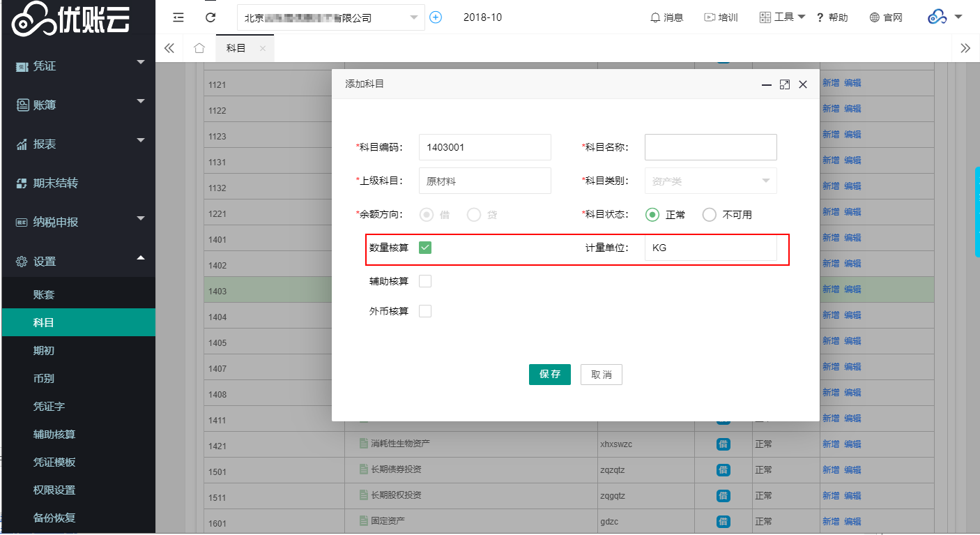Viewport: 980px width, 535px height.
Task: Click 编辑 link in row 1601
Action: [852, 522]
